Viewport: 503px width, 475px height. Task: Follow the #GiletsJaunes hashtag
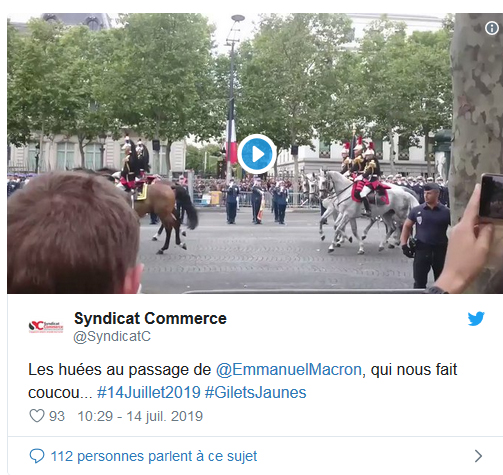255,393
